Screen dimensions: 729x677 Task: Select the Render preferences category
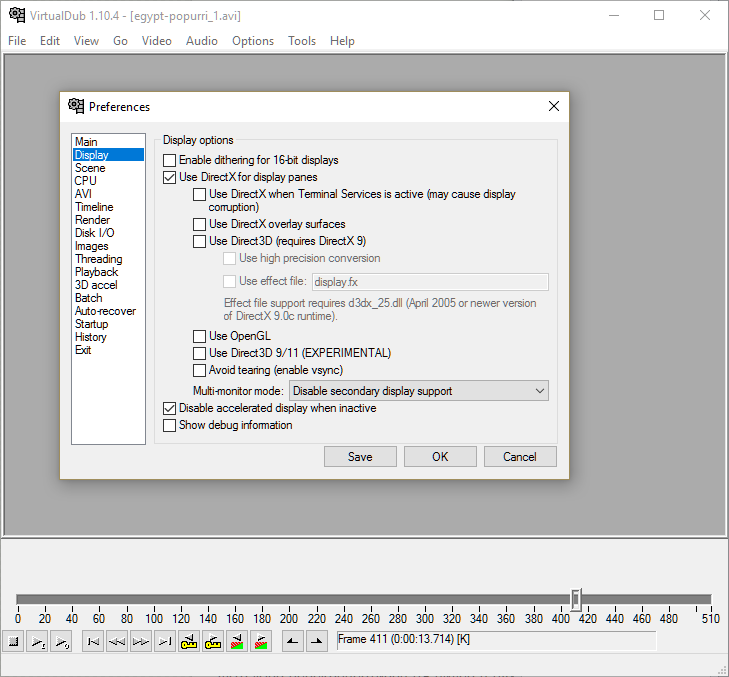click(x=108, y=220)
